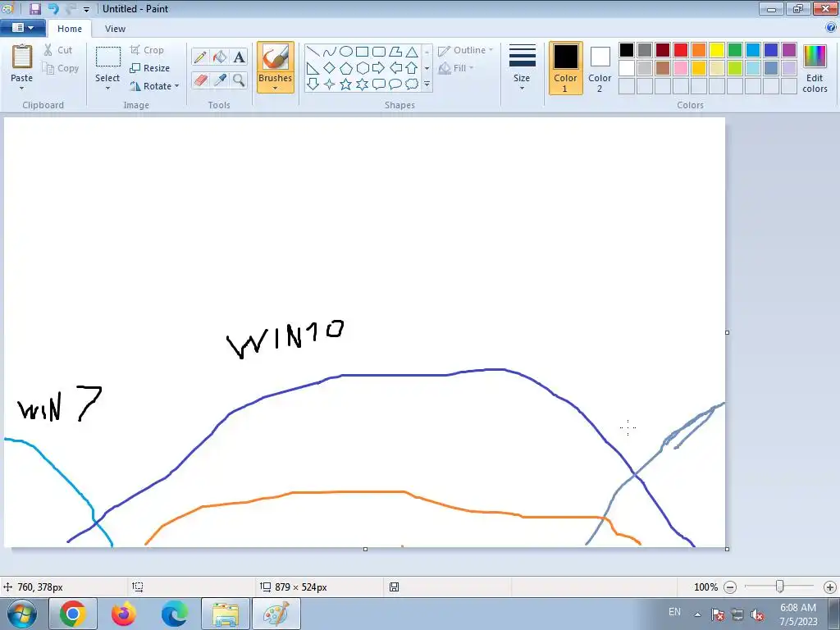Pick the purple color swatch
The width and height of the screenshot is (840, 630).
[x=789, y=50]
